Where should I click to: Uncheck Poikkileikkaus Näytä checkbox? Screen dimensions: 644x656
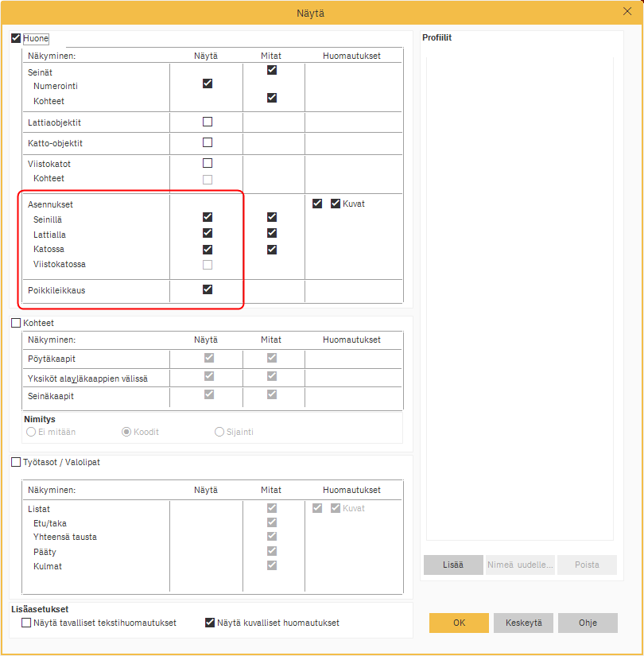(x=208, y=289)
